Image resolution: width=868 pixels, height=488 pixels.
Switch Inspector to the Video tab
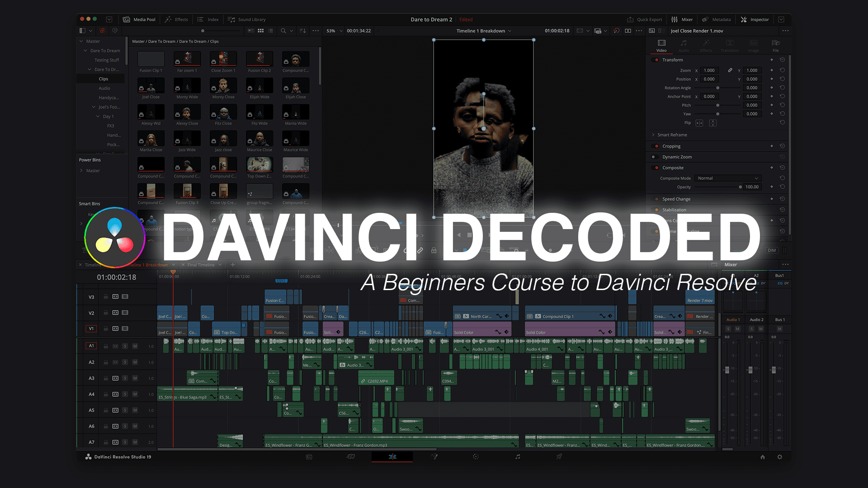pyautogui.click(x=661, y=46)
